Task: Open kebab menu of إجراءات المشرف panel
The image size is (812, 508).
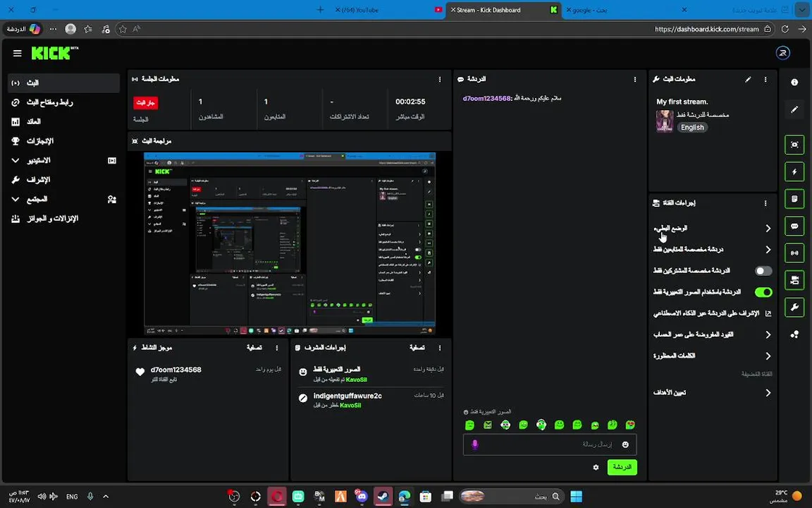Action: click(440, 348)
